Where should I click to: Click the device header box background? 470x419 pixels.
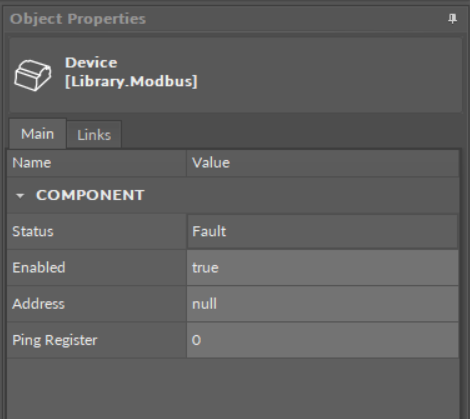tap(300, 75)
